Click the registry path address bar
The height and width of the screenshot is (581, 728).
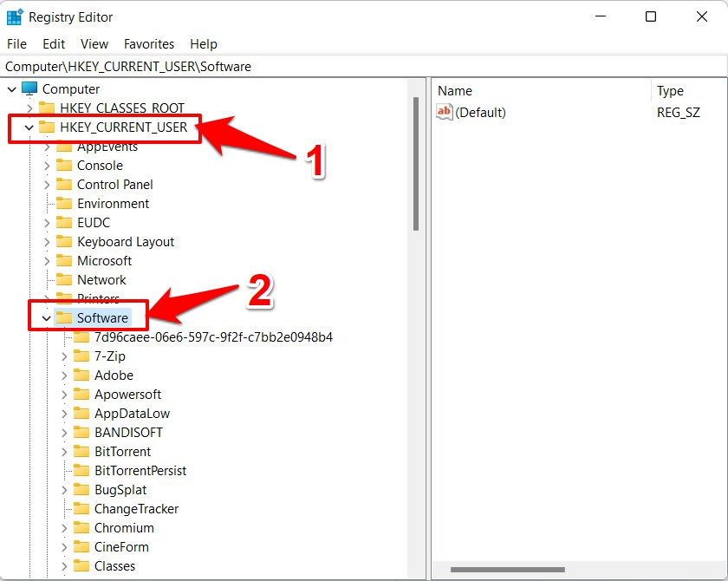[x=364, y=66]
